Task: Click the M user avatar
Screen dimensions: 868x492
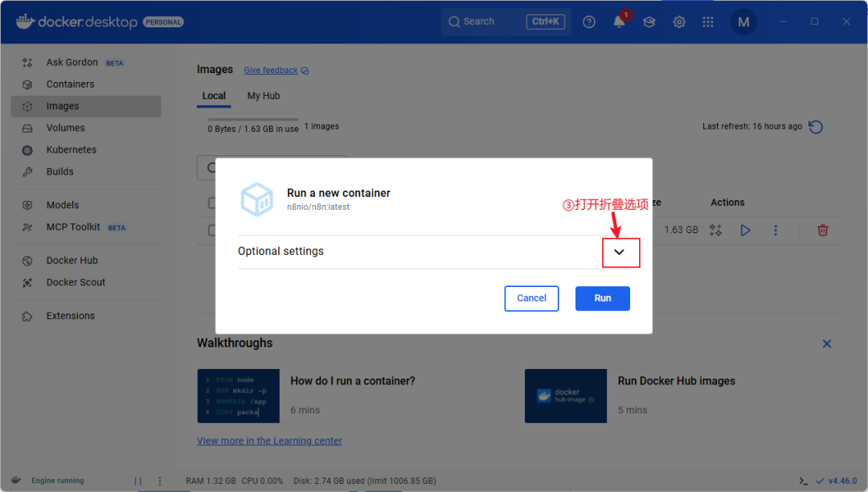Action: [743, 23]
